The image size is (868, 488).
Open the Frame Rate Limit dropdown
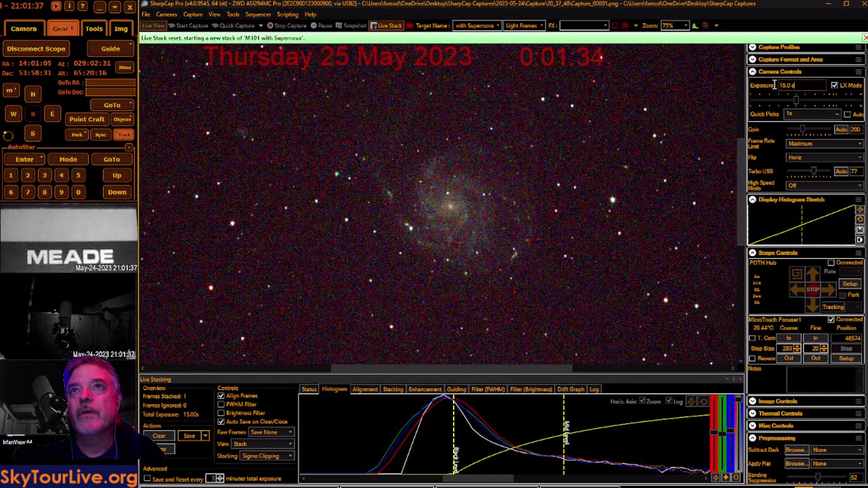[x=825, y=144]
